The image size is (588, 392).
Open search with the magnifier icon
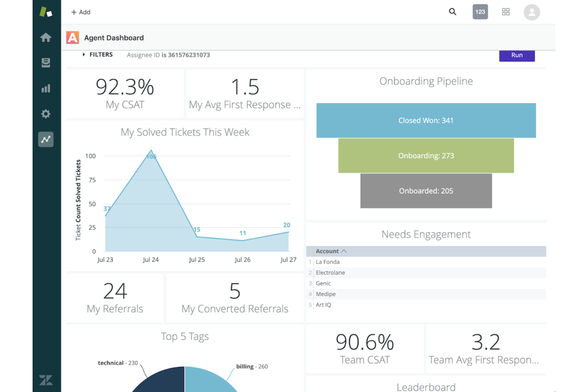pos(453,12)
